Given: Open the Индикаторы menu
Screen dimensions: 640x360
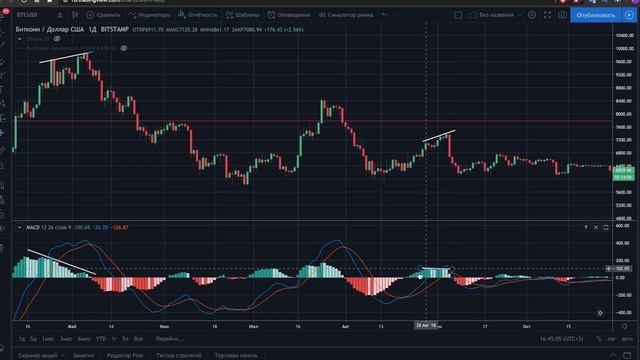Looking at the screenshot, I should (149, 15).
